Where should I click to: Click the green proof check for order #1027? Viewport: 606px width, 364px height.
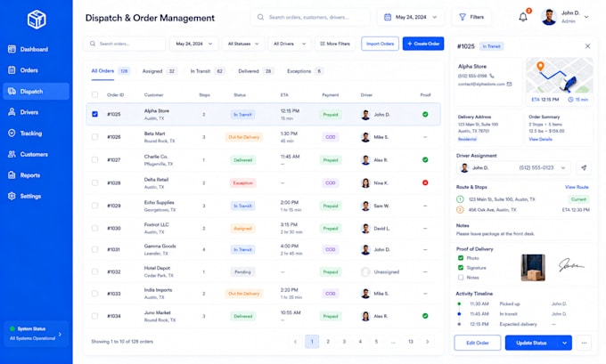[x=425, y=160]
